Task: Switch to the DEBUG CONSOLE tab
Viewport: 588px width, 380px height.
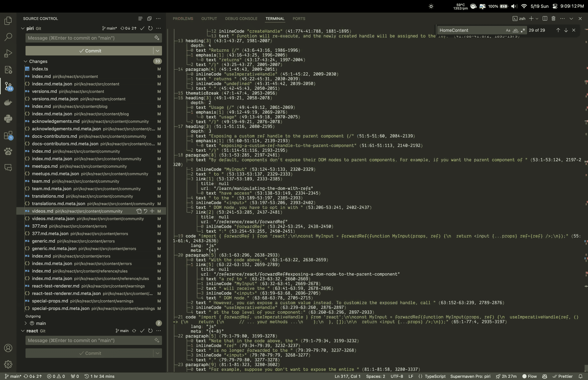Action: click(241, 19)
